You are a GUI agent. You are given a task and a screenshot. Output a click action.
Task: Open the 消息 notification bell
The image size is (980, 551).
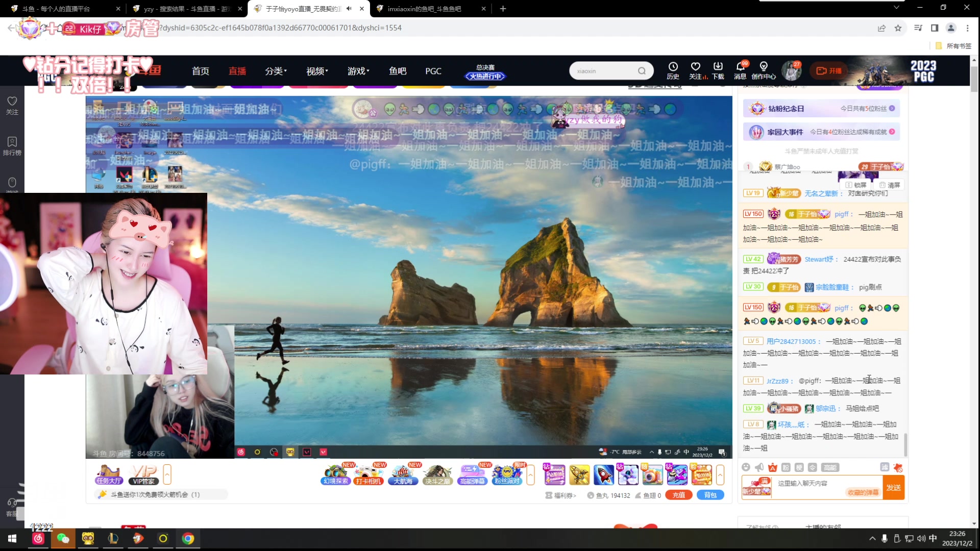click(x=740, y=70)
